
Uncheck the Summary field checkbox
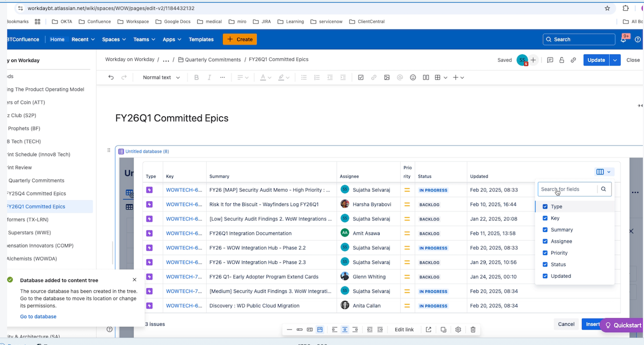click(545, 230)
